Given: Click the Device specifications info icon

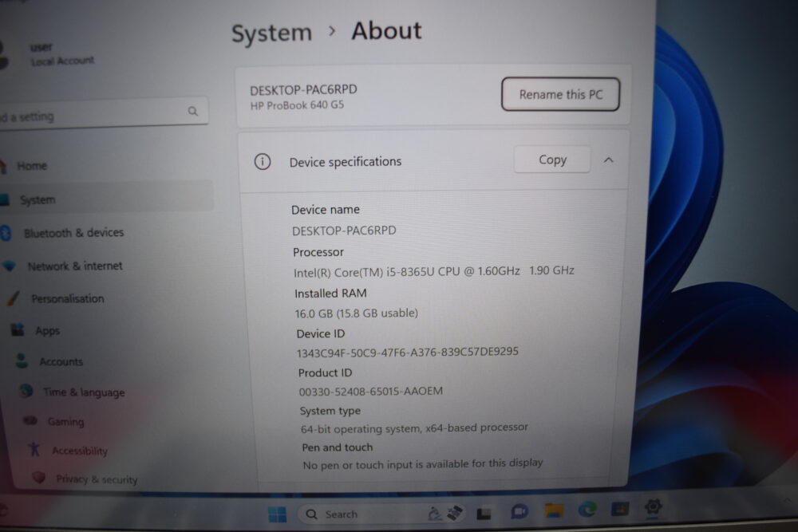Looking at the screenshot, I should point(262,162).
